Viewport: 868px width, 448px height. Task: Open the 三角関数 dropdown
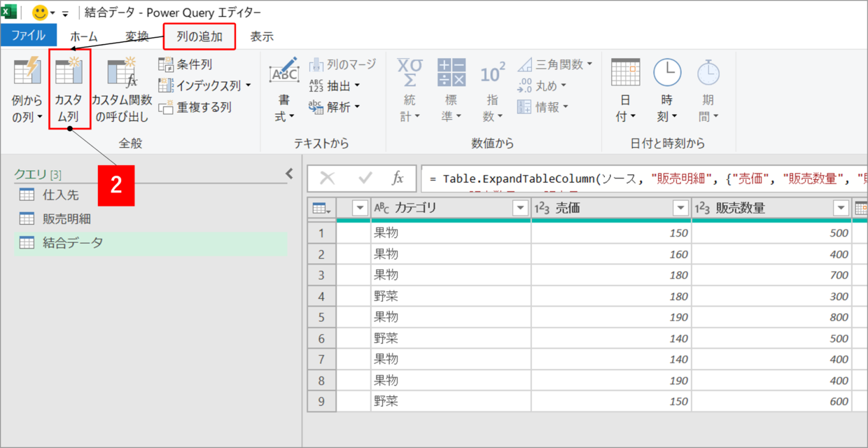(x=555, y=64)
